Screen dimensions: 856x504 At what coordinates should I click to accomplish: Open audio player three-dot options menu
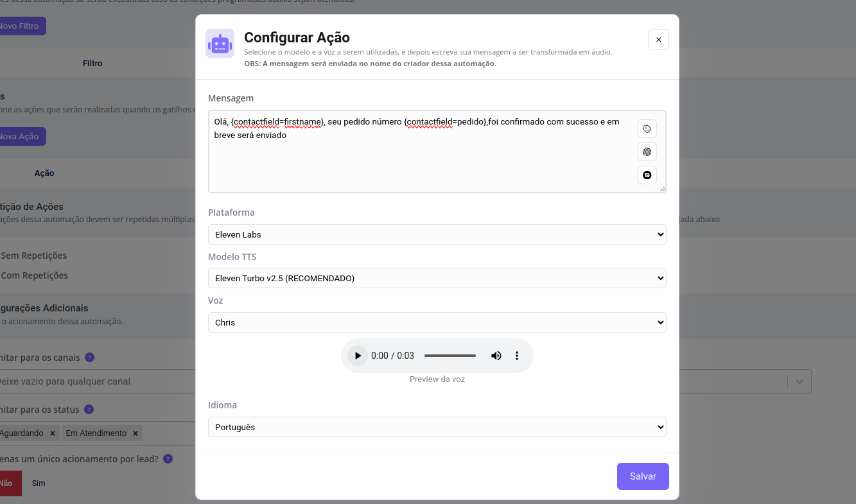[517, 356]
